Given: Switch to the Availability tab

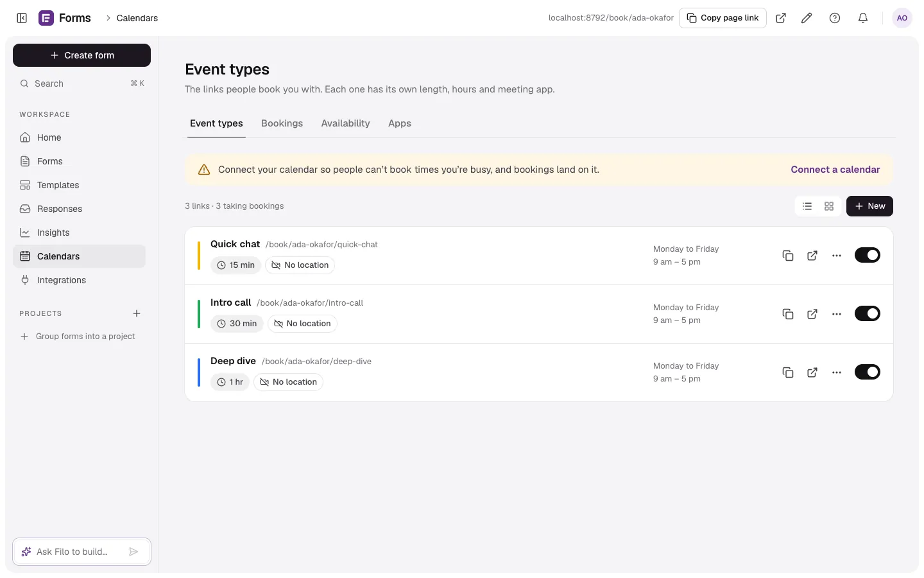Looking at the screenshot, I should [x=345, y=123].
